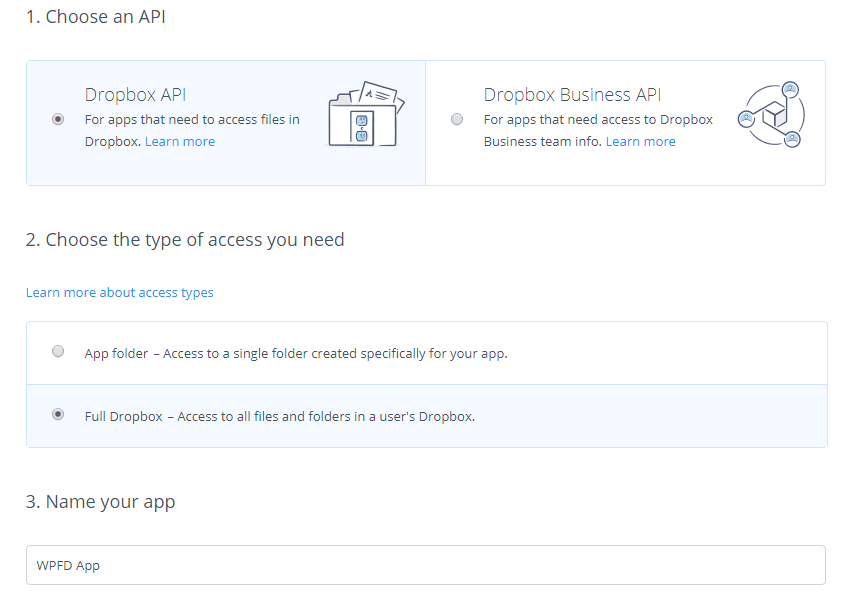Select the Dropbox API radio button
Viewport: 856px width, 612px height.
[58, 119]
